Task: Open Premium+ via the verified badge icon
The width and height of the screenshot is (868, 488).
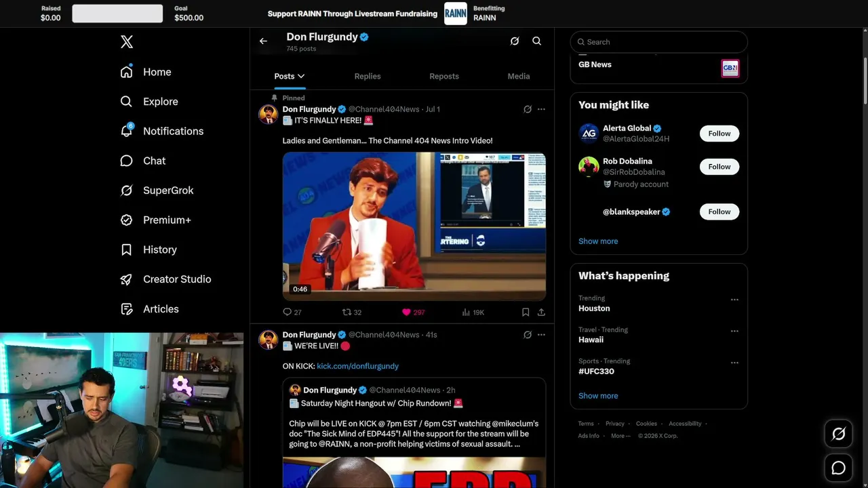Action: click(126, 220)
